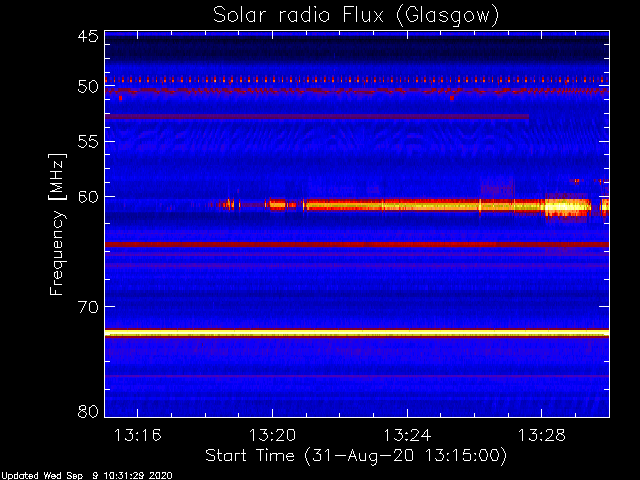The image size is (640, 480).
Task: Click the 80 frequency tick label
Action: point(88,411)
